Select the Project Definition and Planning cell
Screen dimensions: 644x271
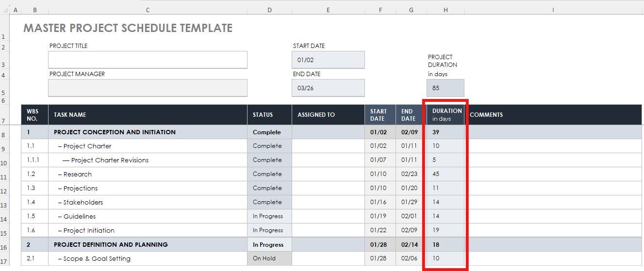point(148,244)
